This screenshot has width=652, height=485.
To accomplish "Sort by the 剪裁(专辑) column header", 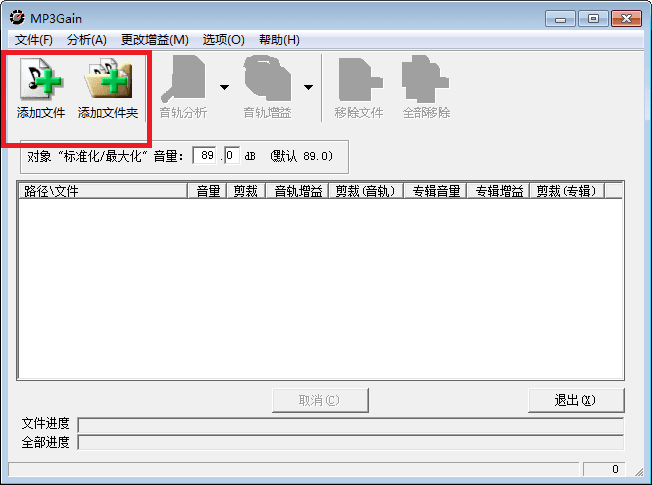I will point(567,191).
